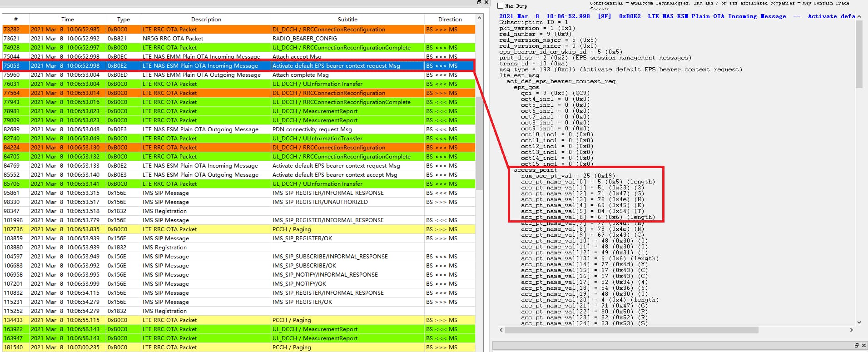The width and height of the screenshot is (868, 352).
Task: Enable the Hex Dump checkbox
Action: pos(501,6)
